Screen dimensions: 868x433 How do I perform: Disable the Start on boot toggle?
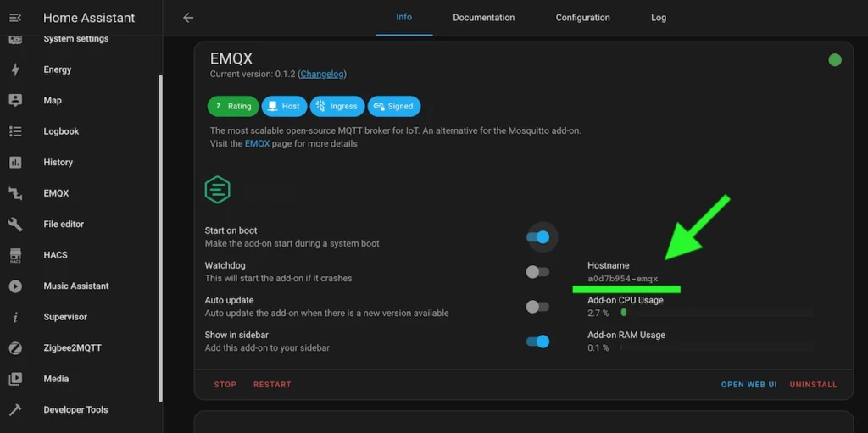(x=538, y=237)
